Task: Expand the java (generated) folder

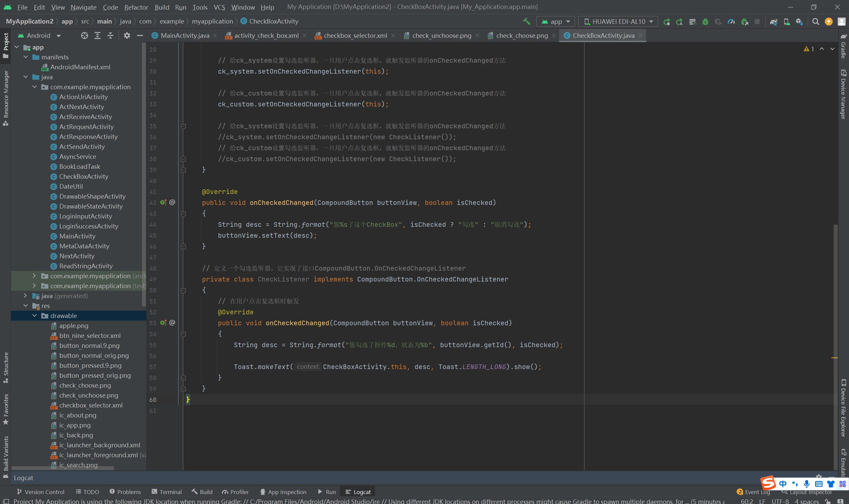Action: pyautogui.click(x=26, y=296)
